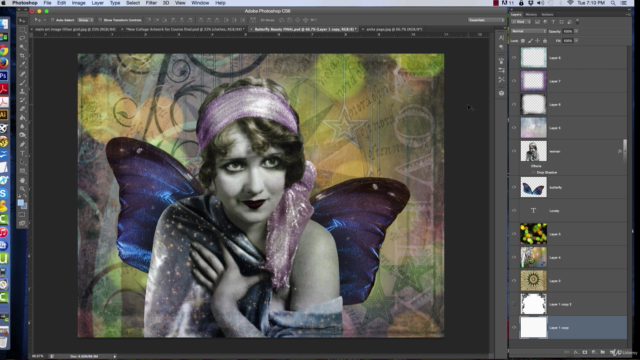Select the Pen tool
The image size is (640, 360).
pos(22,144)
